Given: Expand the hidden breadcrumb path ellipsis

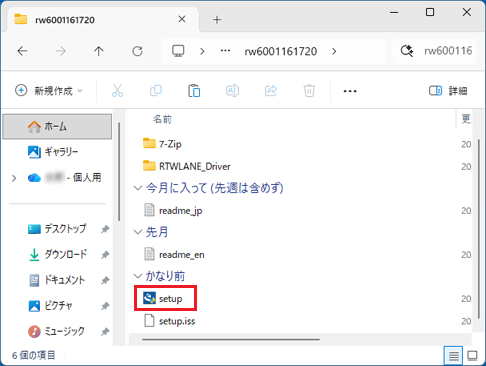Looking at the screenshot, I should point(225,51).
